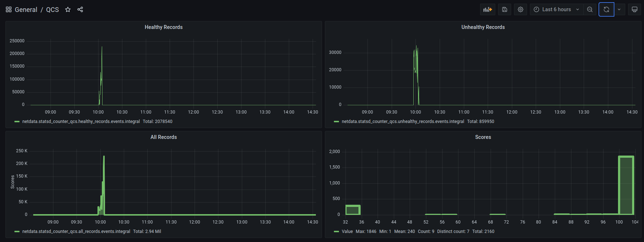Open the Unhealthy Records panel title menu
The height and width of the screenshot is (242, 644).
[x=483, y=27]
